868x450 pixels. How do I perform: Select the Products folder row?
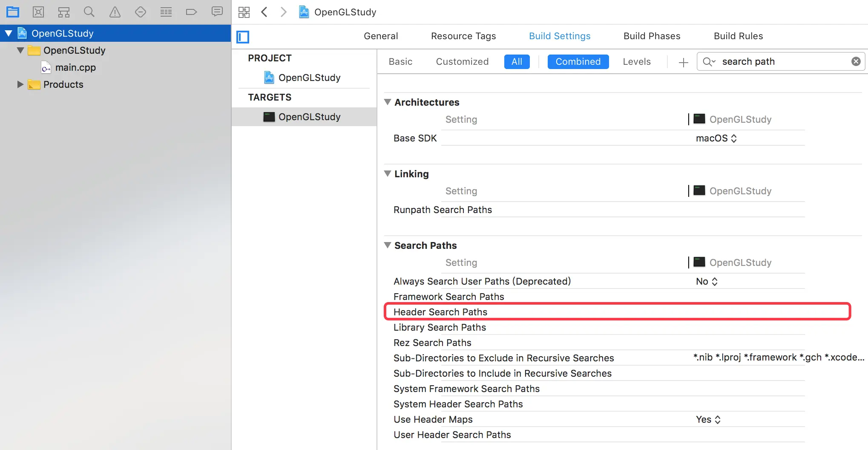coord(115,84)
